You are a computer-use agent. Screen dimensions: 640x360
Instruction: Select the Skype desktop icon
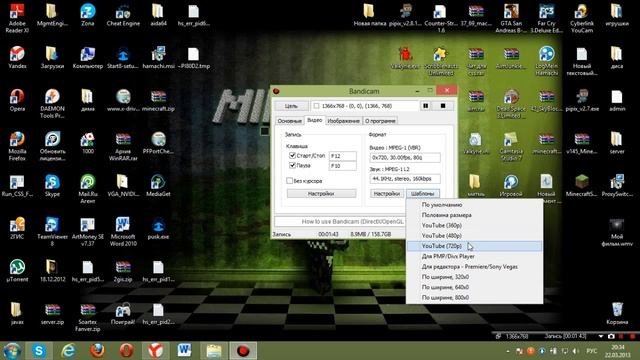coord(52,186)
